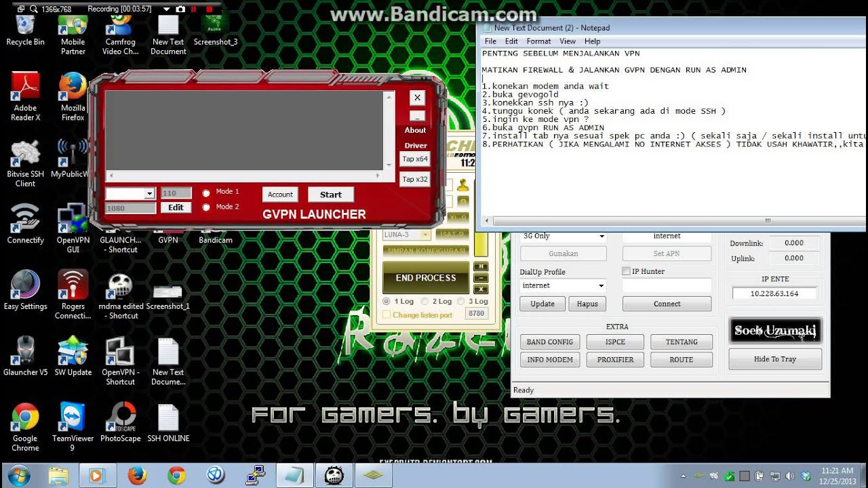Select Mode 1 radio in GVPN Launcher
Viewport: 868px width, 488px height.
pos(206,192)
